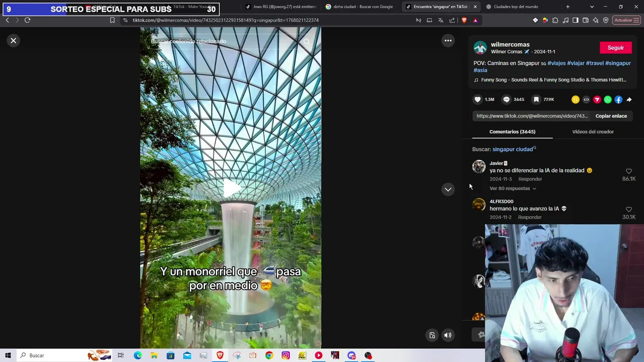Screen dimensions: 644x362
Task: Open the Brave Shields lion icon
Action: 464,20
